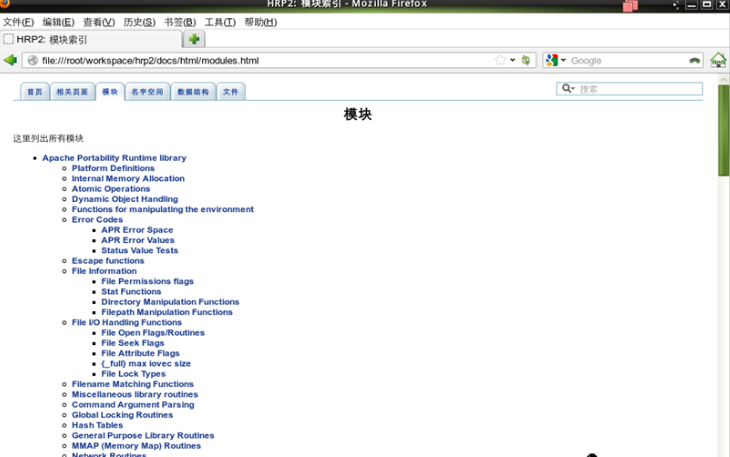Open Apache Portability Runtime library link
This screenshot has height=457, width=730.
(x=114, y=158)
